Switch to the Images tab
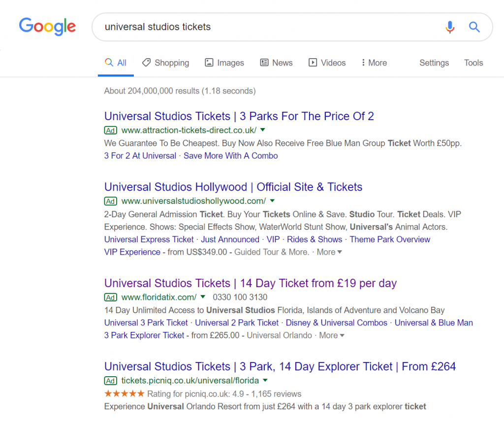Viewport: 504px width, 424px height. point(224,63)
